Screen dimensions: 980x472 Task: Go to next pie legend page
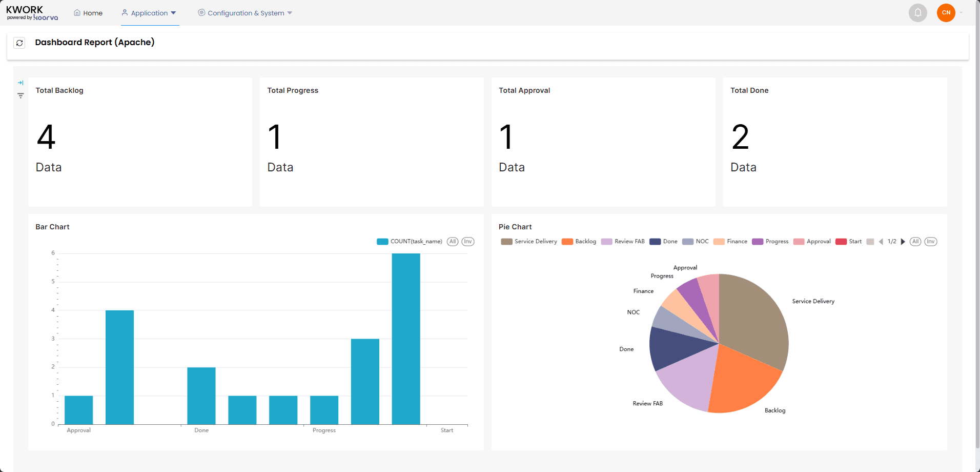tap(903, 242)
